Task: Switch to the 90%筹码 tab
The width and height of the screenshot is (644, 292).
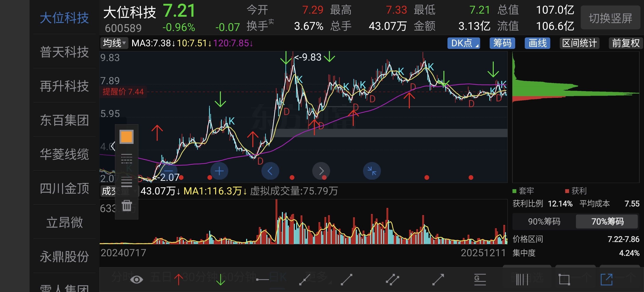Action: point(544,221)
